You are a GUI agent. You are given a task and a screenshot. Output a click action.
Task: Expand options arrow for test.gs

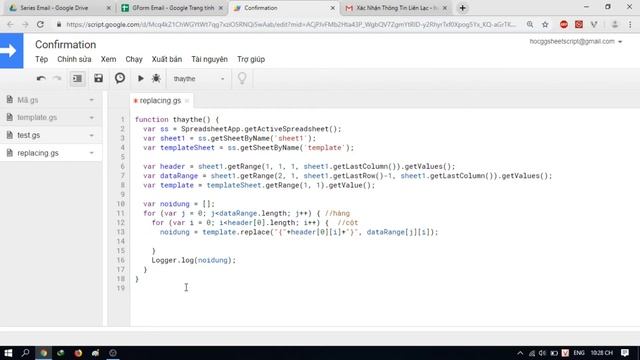pos(91,135)
